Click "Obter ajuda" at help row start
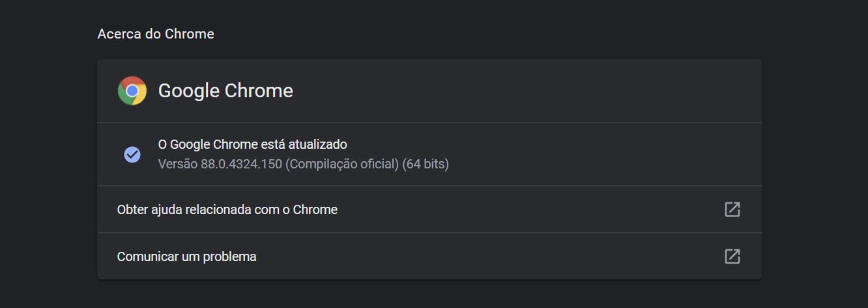This screenshot has width=868, height=308. click(x=150, y=209)
